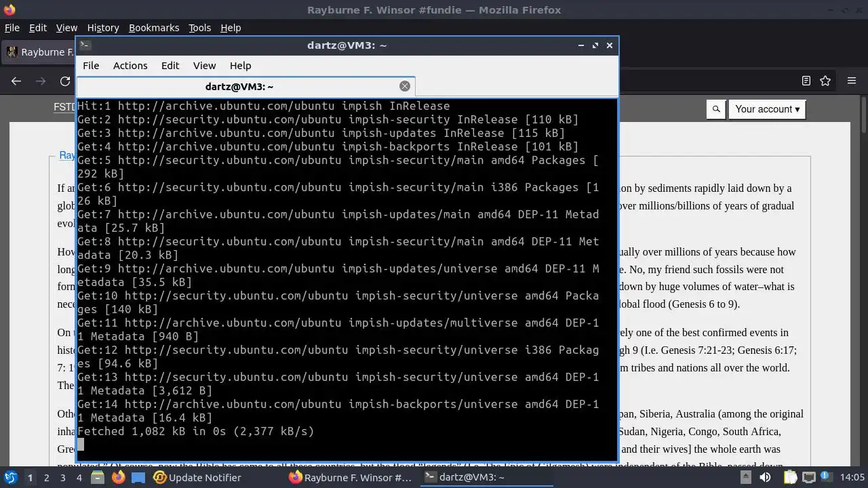Open the Actions menu in the terminal
This screenshot has width=868, height=488.
(130, 66)
